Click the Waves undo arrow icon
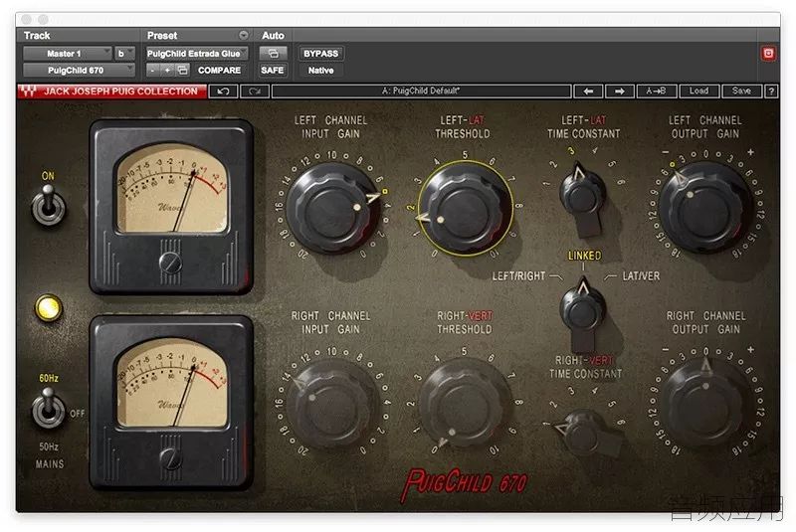The width and height of the screenshot is (796, 532). (x=223, y=91)
